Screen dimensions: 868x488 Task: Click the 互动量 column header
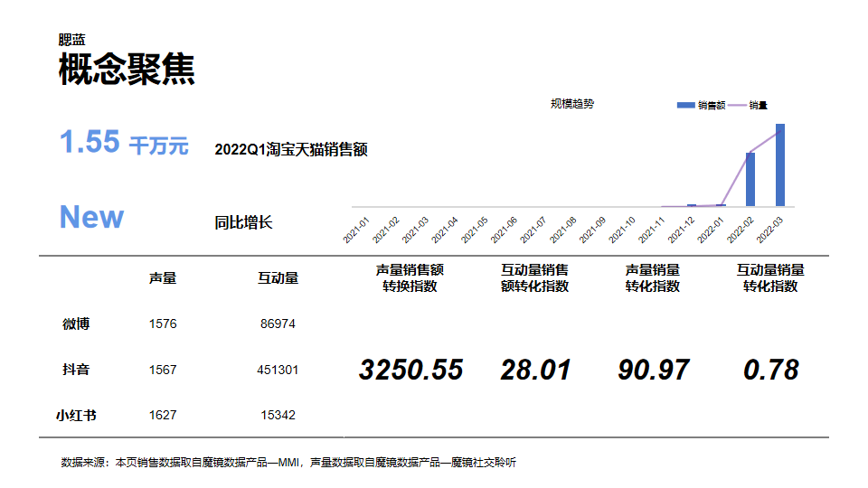[x=278, y=278]
